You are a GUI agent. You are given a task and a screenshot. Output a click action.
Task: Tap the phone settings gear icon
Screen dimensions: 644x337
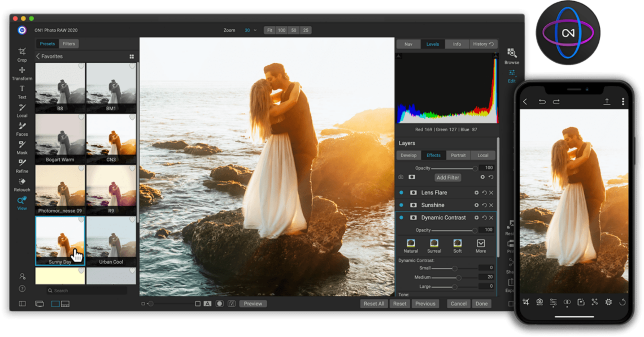click(608, 302)
